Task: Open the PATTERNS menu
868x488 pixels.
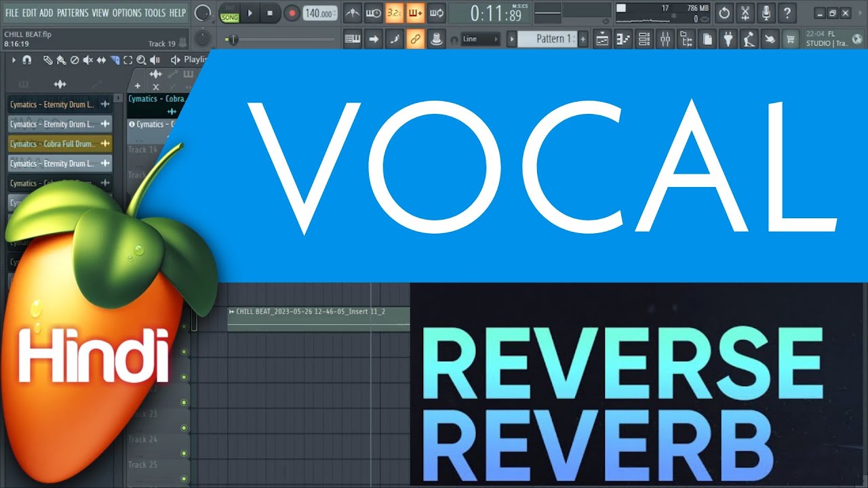Action: click(x=73, y=13)
